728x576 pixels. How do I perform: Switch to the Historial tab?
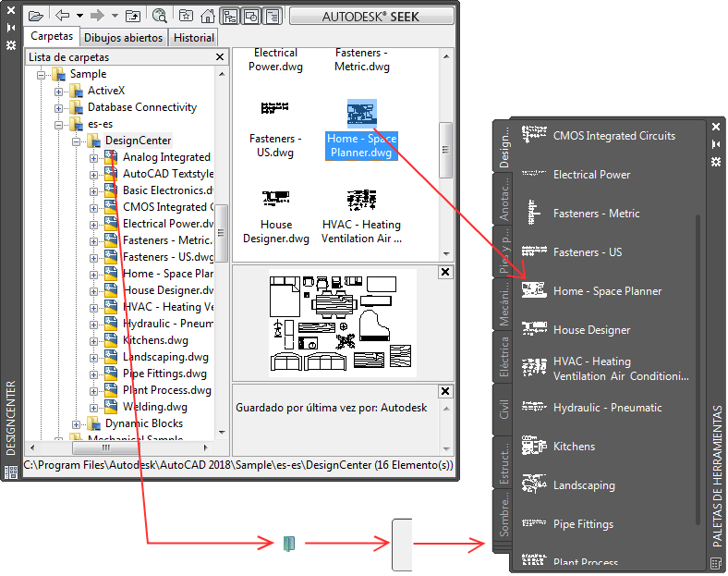[194, 38]
